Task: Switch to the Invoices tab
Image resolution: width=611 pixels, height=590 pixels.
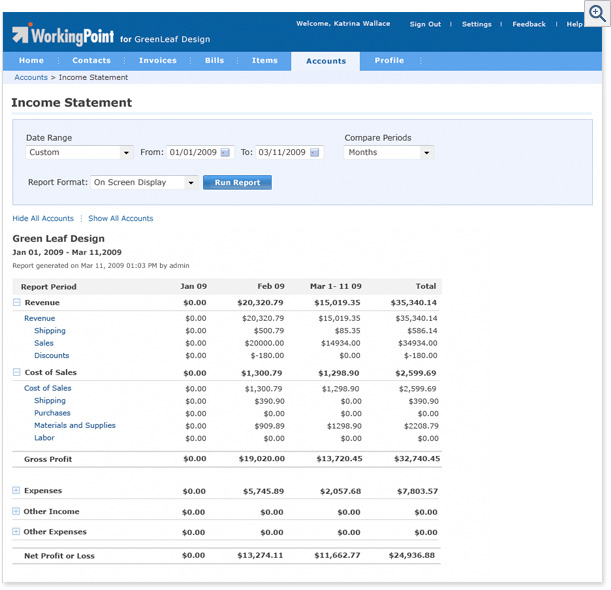Action: click(158, 60)
